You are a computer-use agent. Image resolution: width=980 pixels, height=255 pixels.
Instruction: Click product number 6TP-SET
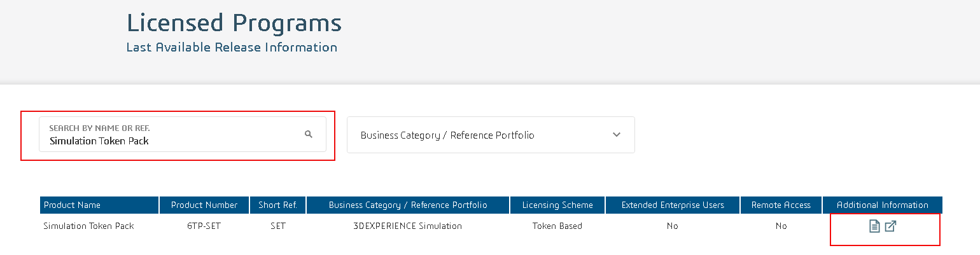pos(204,226)
